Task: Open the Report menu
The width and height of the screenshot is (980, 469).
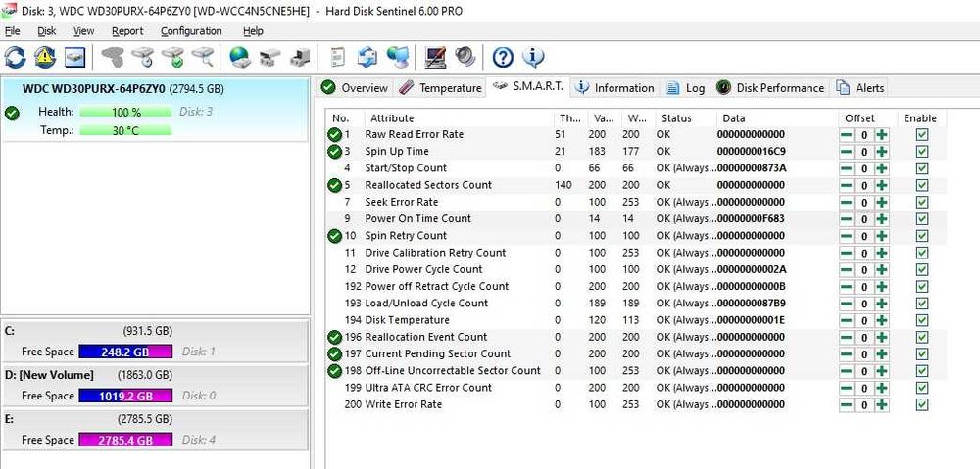Action: pyautogui.click(x=127, y=31)
